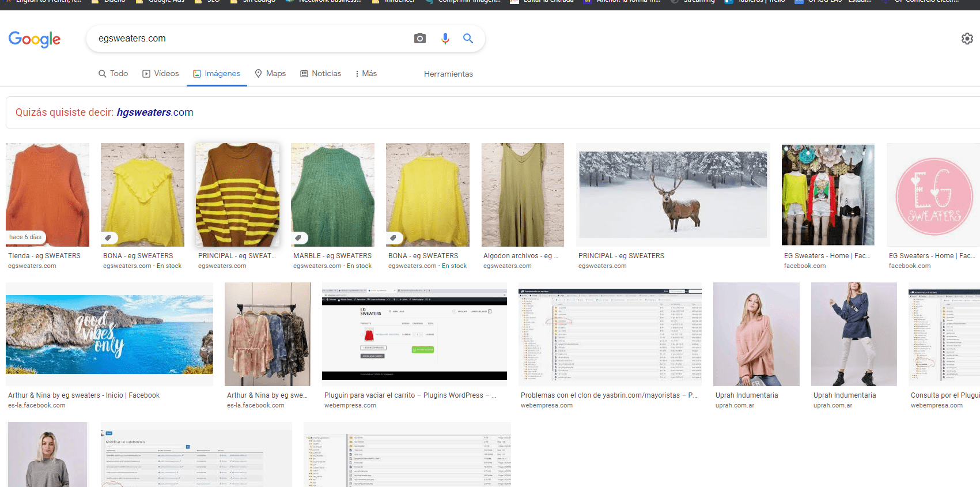Select the Imágenes tab
The height and width of the screenshot is (487, 980).
pos(217,74)
